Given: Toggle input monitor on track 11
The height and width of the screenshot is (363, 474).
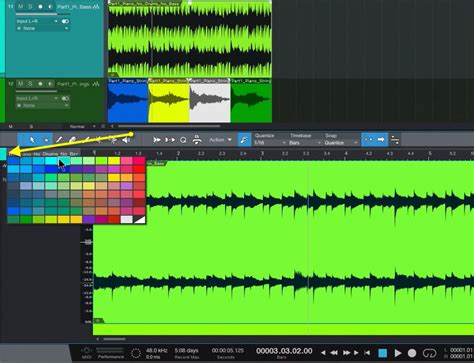Looking at the screenshot, I should point(51,7).
